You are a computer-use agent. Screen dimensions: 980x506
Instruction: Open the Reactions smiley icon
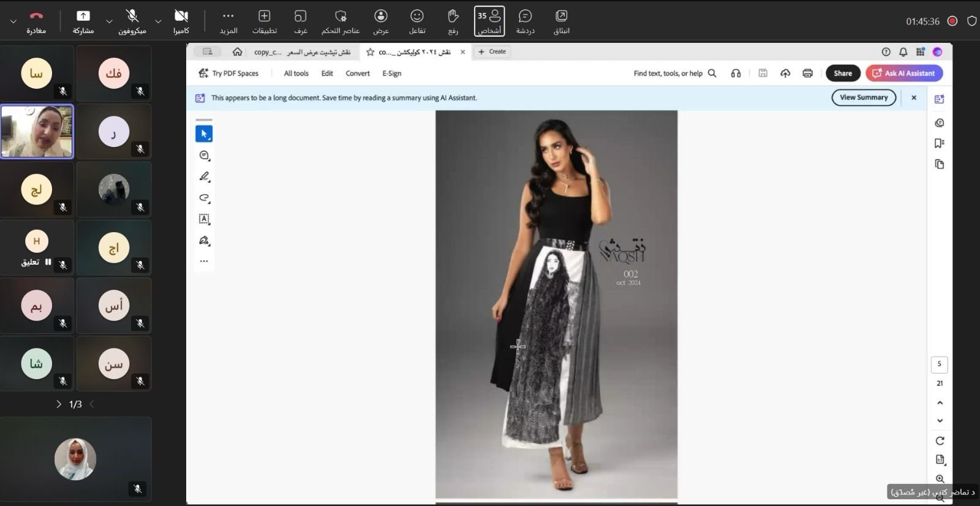coord(417,21)
